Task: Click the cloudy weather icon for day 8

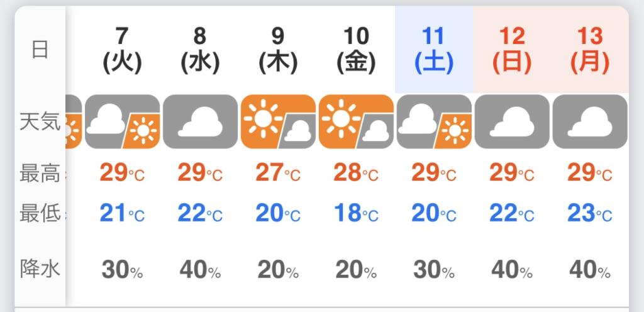Action: point(200,121)
